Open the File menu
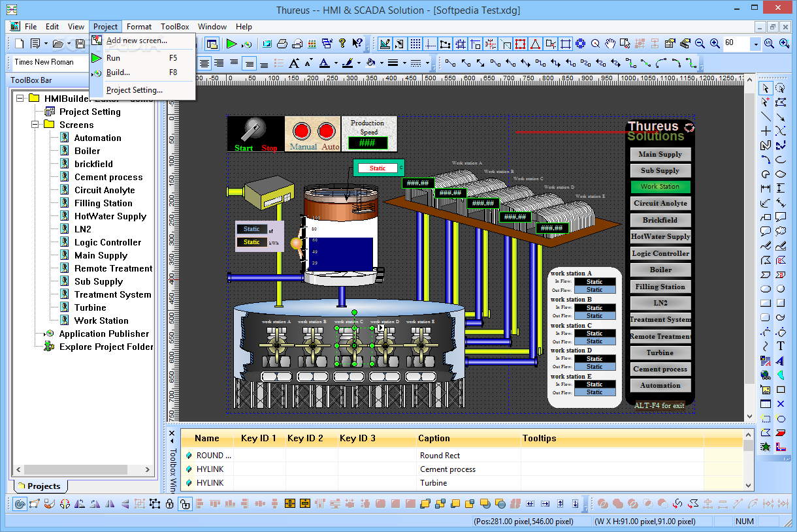 31,27
